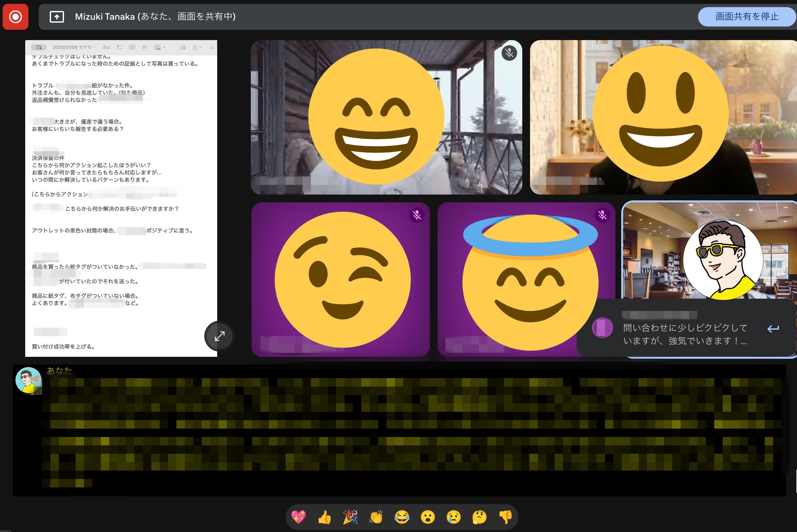Insert table using Notes toolbar icon
The height and width of the screenshot is (532, 797).
pyautogui.click(x=132, y=47)
